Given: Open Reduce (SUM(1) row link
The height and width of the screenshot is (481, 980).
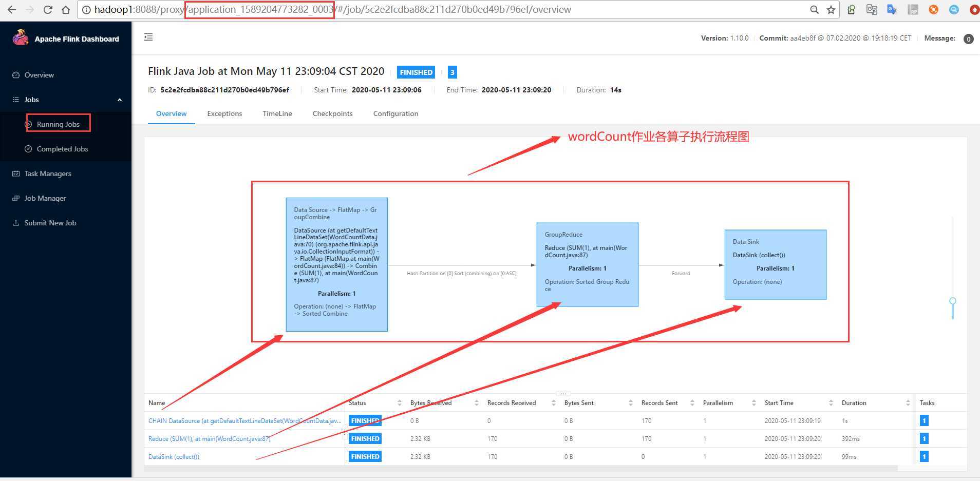Looking at the screenshot, I should click(210, 439).
